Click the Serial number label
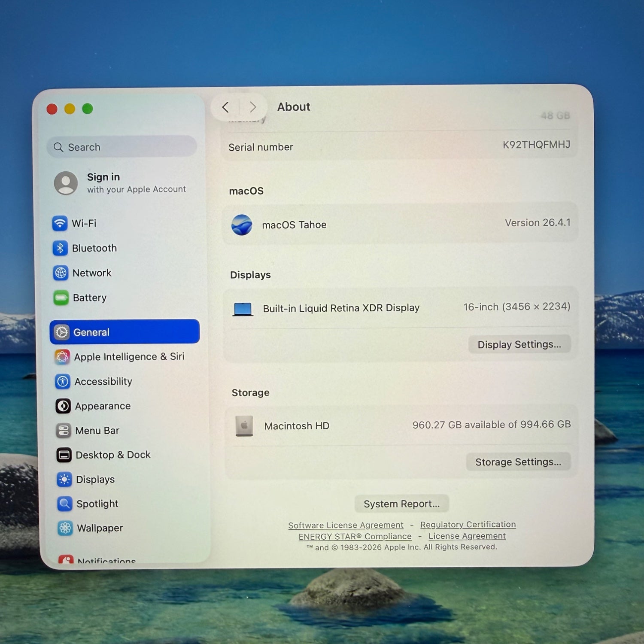The width and height of the screenshot is (644, 644). point(261,147)
